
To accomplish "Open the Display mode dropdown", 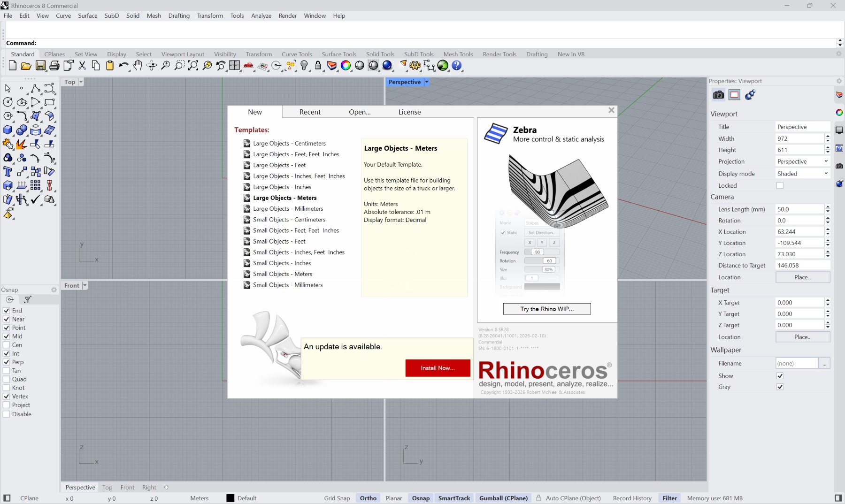I will point(803,174).
